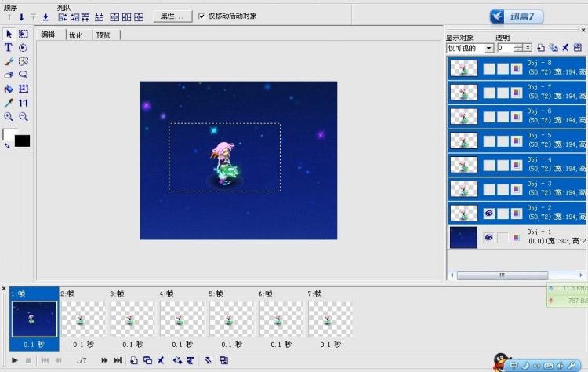
Task: Delete selected object with X icon in object panel
Action: (x=565, y=48)
